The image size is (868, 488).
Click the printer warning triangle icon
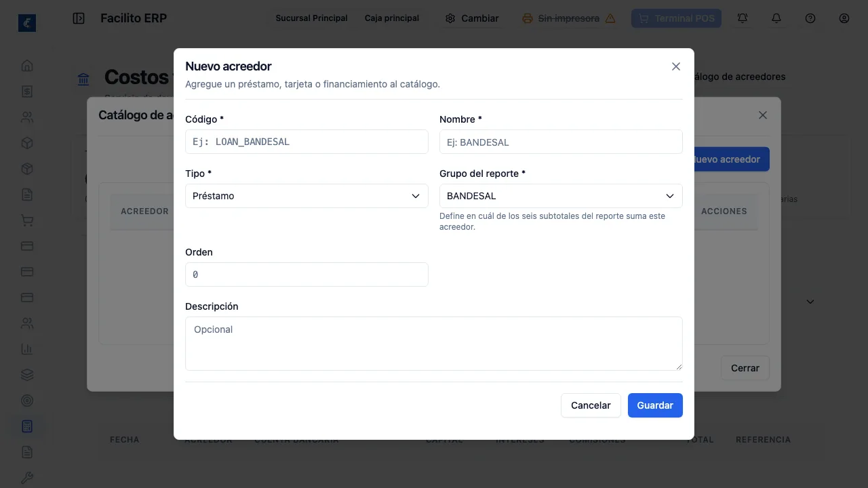(x=610, y=18)
